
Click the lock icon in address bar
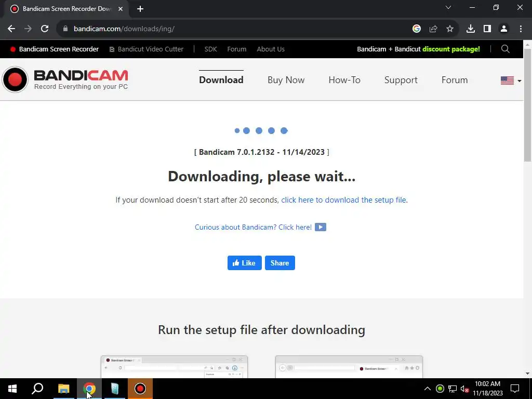[x=65, y=29]
